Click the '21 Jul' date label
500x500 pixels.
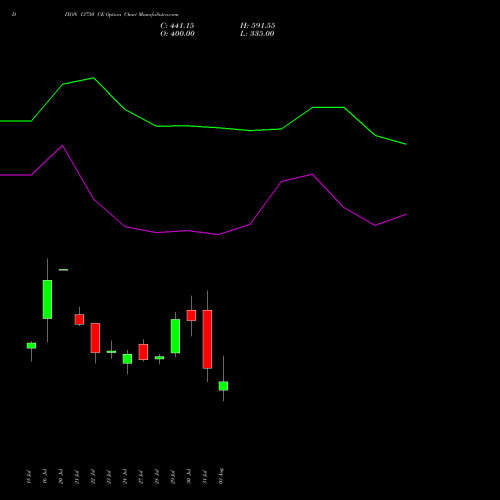[x=77, y=477]
